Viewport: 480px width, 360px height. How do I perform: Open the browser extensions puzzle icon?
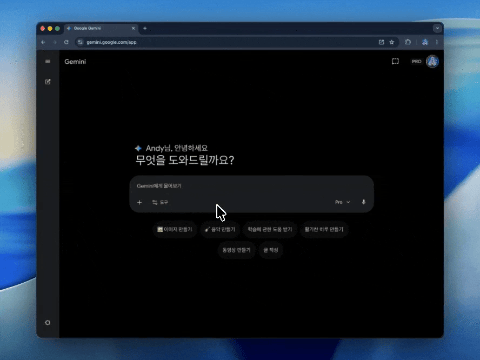click(x=408, y=42)
